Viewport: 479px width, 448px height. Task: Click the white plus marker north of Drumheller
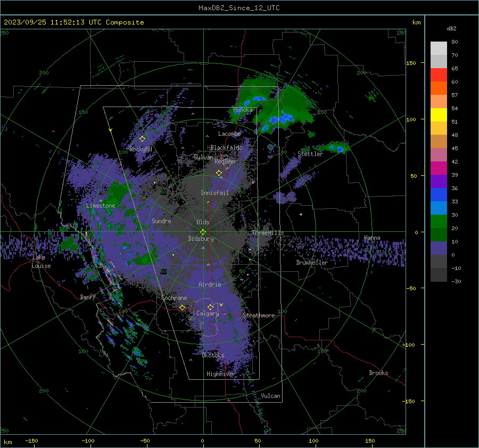click(x=301, y=214)
